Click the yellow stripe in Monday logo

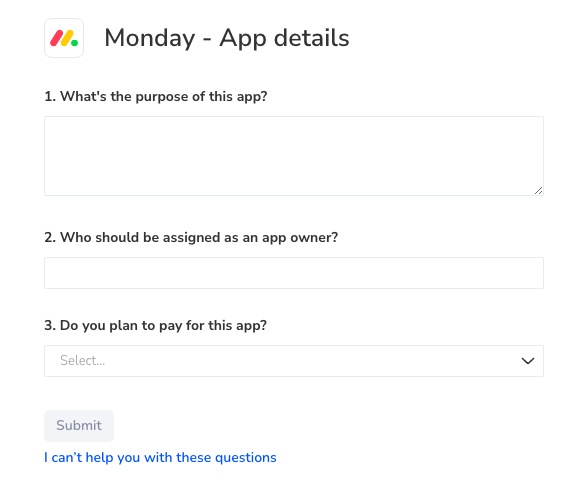[67, 38]
